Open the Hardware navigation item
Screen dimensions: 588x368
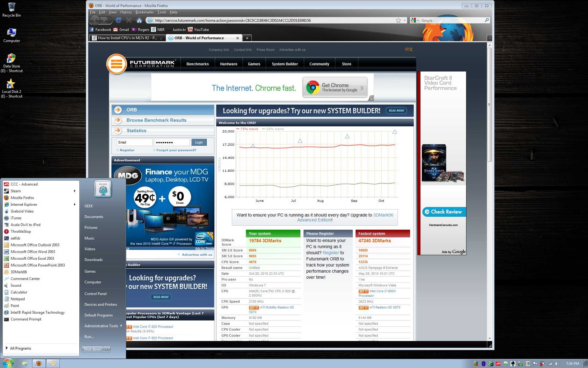pyautogui.click(x=228, y=64)
